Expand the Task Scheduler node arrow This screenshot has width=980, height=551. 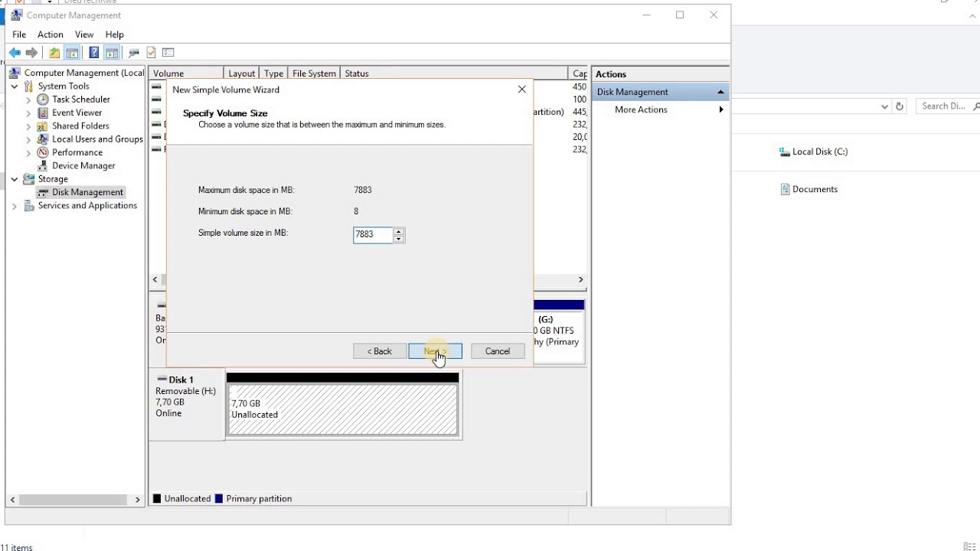click(x=28, y=99)
